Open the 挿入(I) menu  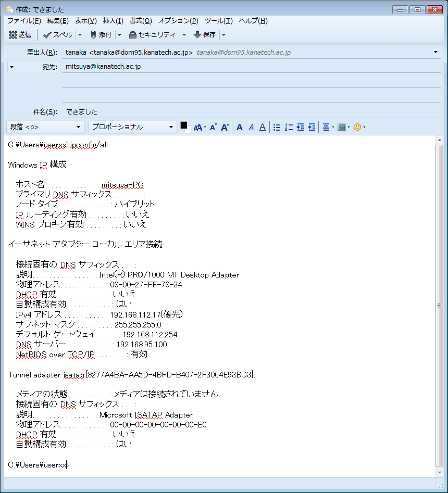113,21
